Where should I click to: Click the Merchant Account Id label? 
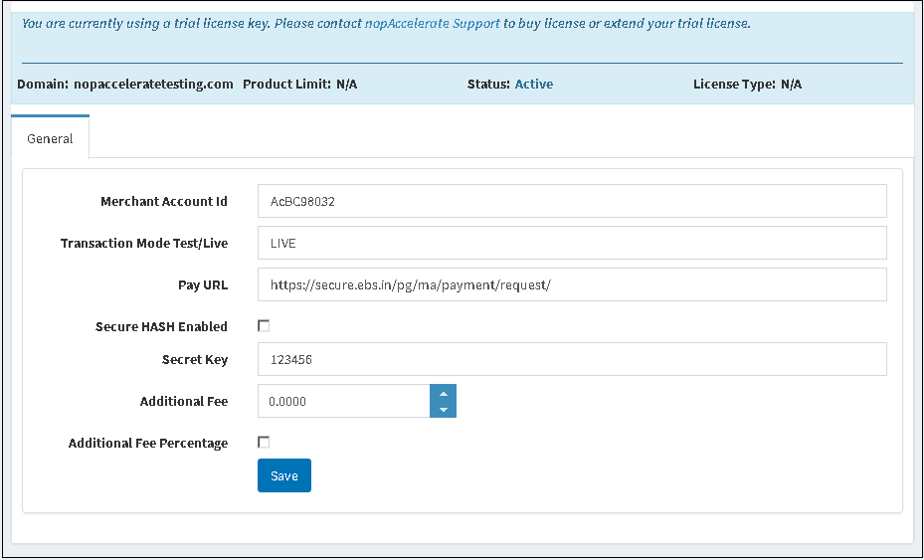(x=163, y=201)
